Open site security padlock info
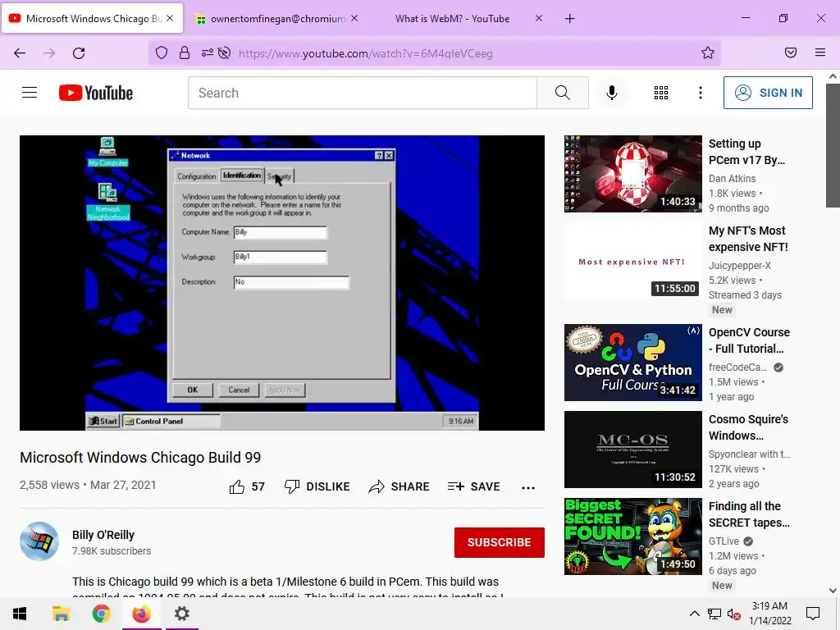 [185, 53]
